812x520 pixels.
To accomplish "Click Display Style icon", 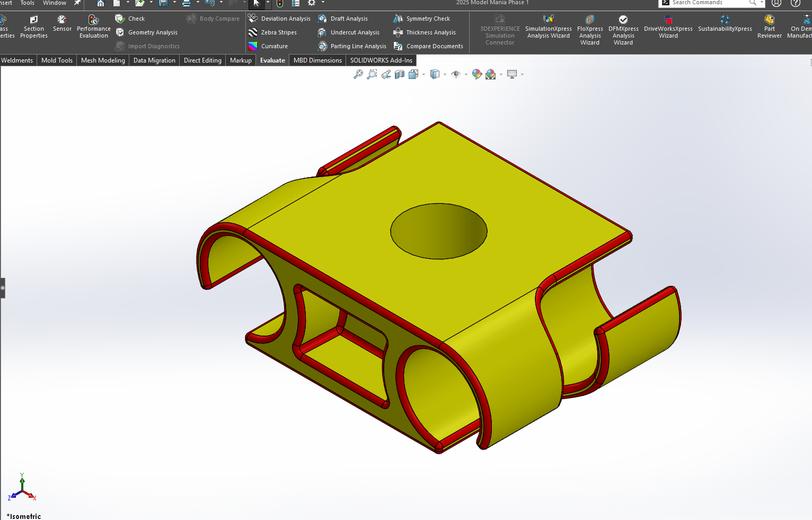I will (435, 74).
